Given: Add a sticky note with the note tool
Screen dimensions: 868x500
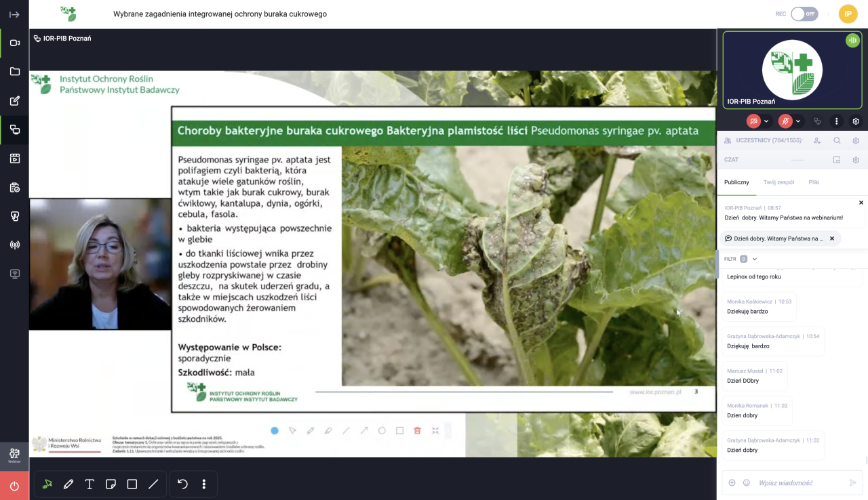Looking at the screenshot, I should 111,484.
